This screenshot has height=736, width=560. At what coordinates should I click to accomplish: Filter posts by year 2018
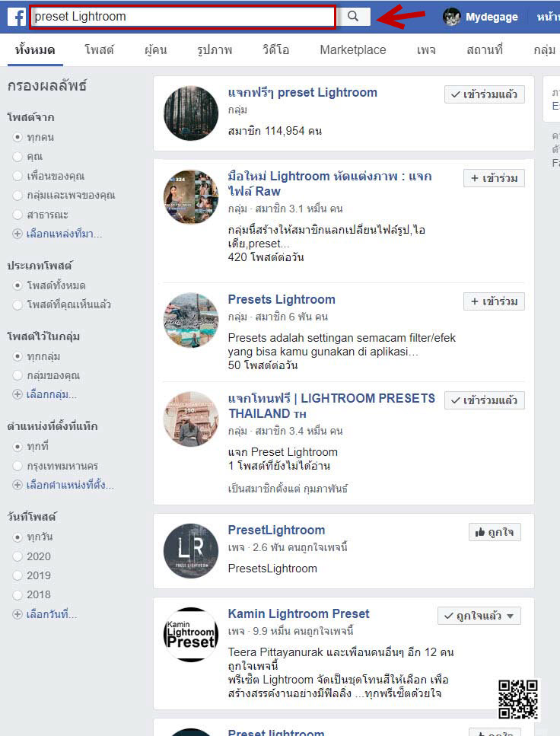coord(17,594)
